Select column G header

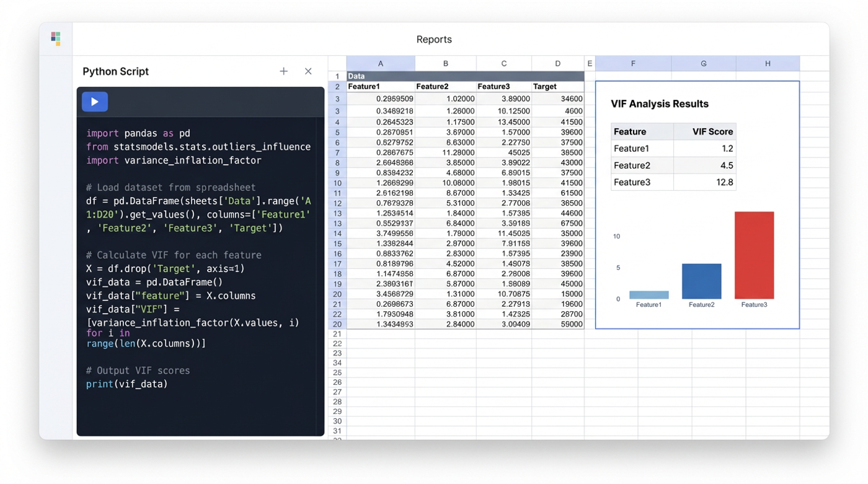click(704, 63)
